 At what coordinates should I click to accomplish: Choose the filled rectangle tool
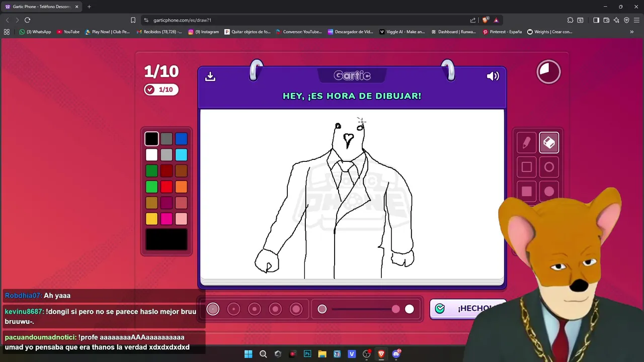526,192
